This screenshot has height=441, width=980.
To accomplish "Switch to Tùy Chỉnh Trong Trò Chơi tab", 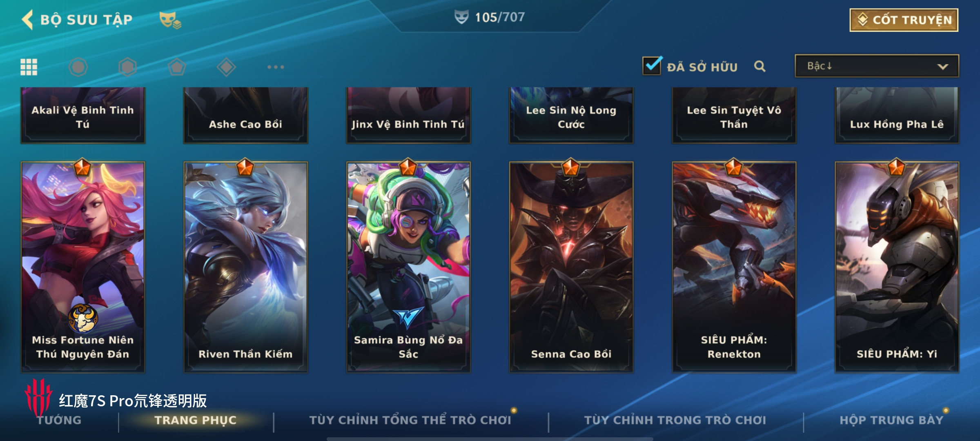I will pyautogui.click(x=675, y=420).
